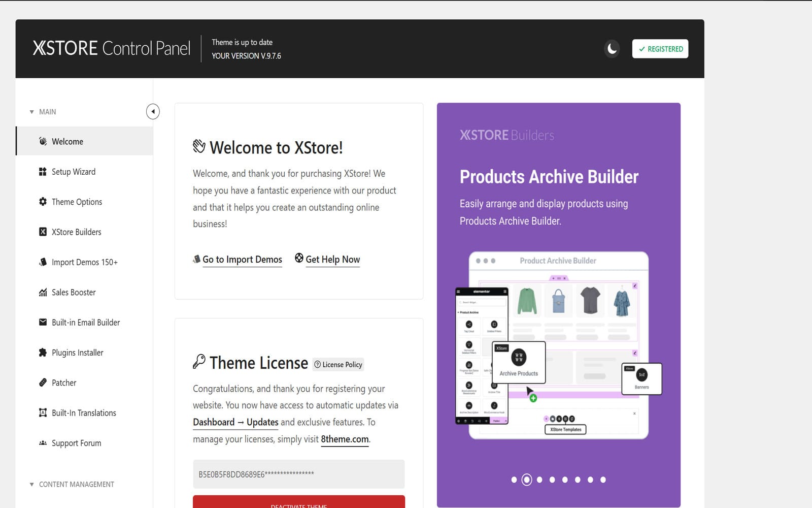812x508 pixels.
Task: Click the Theme License key icon
Action: [199, 361]
